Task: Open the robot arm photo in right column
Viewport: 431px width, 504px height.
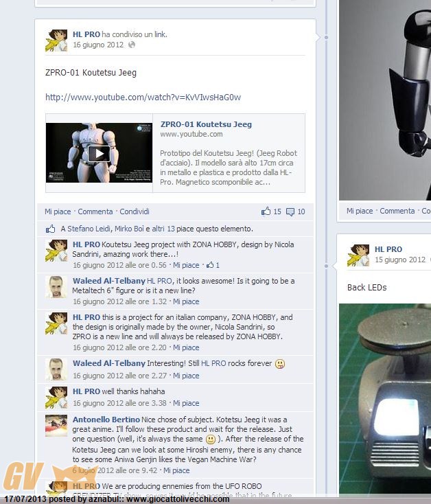Action: 385,100
